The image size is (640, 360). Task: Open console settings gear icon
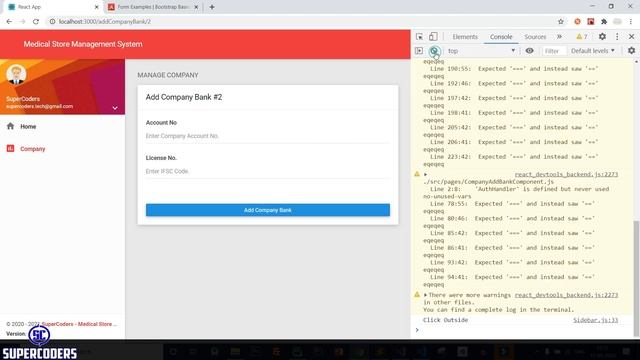(x=631, y=51)
